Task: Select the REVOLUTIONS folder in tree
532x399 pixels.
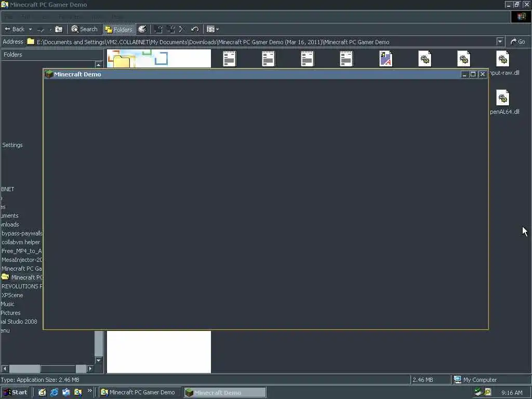Action: click(x=22, y=286)
